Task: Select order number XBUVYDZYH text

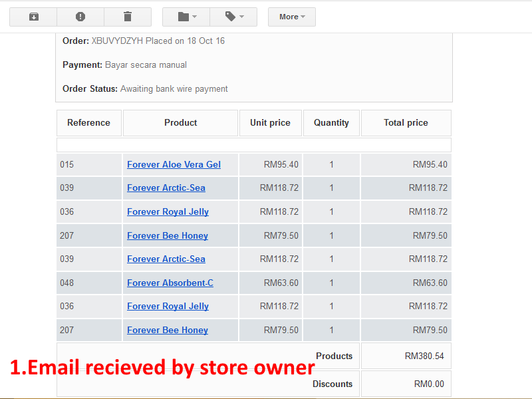Action: pos(117,41)
